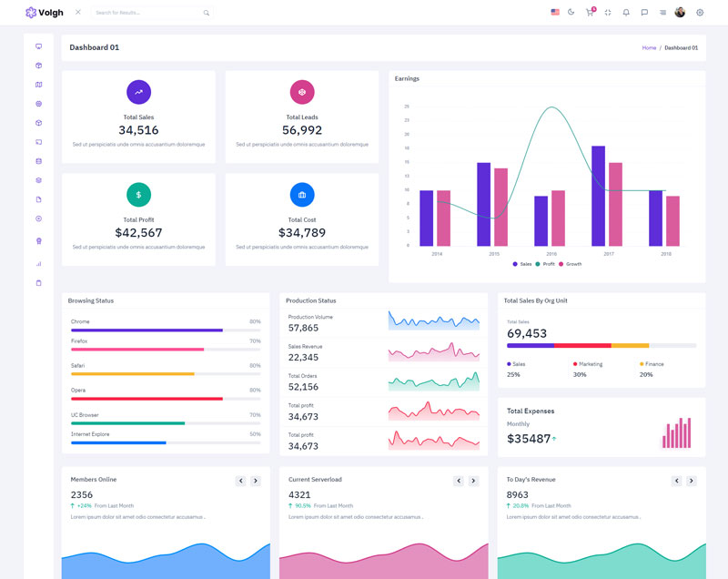This screenshot has width=728, height=579.
Task: Toggle Growth series in Earnings legend
Action: click(x=570, y=264)
